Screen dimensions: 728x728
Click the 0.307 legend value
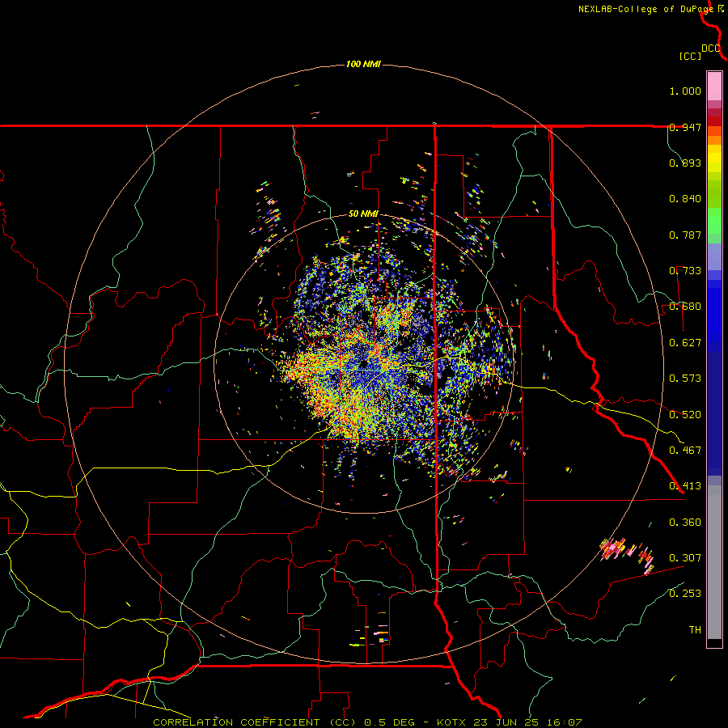click(x=685, y=557)
